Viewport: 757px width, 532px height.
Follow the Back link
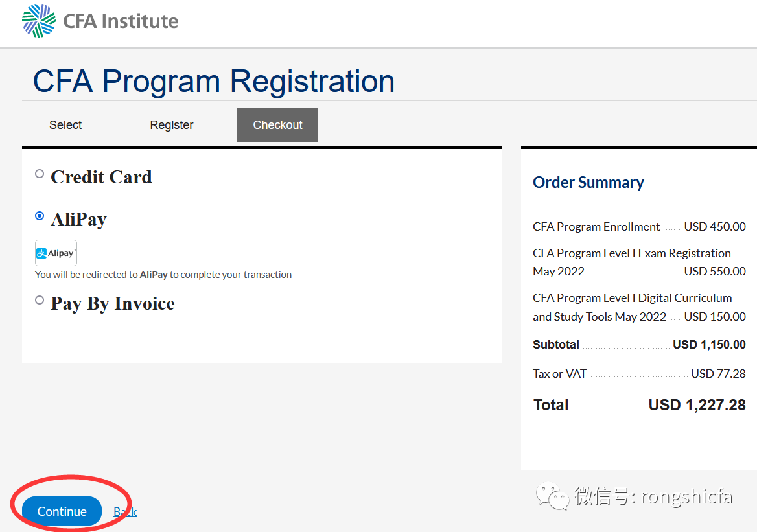(x=125, y=512)
